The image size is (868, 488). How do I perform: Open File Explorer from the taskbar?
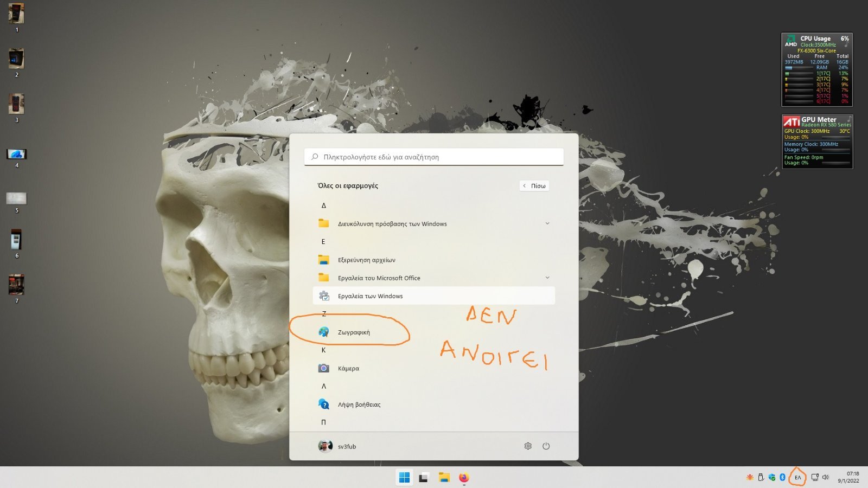point(444,478)
